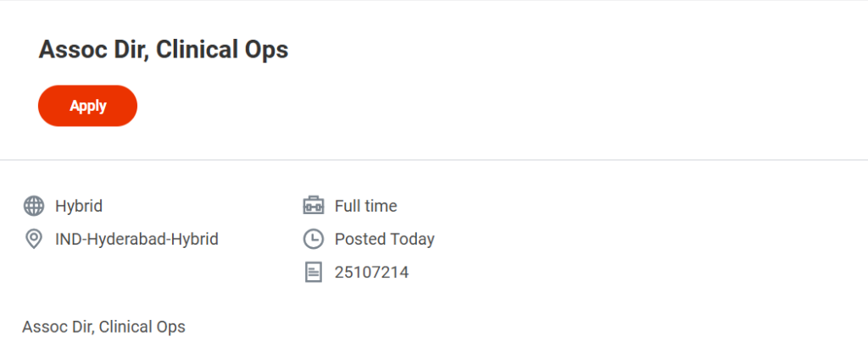Click the Posted Today text

pyautogui.click(x=384, y=240)
